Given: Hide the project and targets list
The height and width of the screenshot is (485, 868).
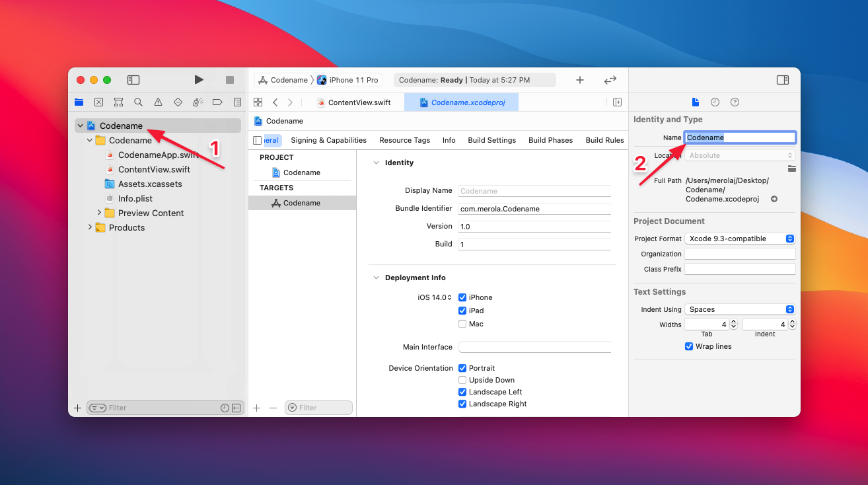Looking at the screenshot, I should (x=258, y=140).
